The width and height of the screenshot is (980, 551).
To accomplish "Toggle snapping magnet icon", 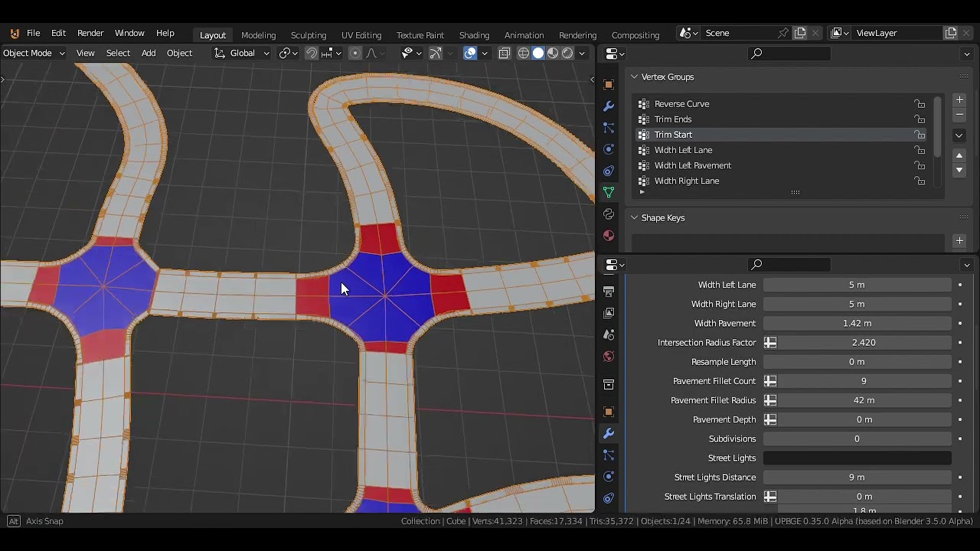I will tap(312, 53).
